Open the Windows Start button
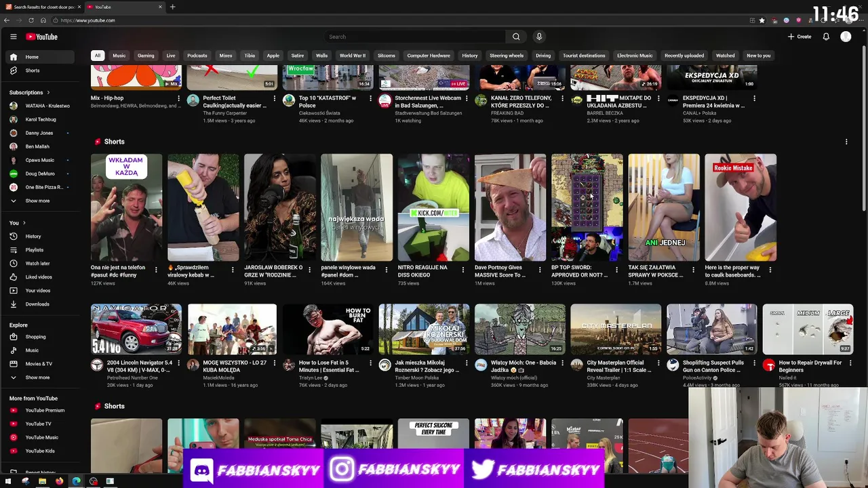 [8, 481]
